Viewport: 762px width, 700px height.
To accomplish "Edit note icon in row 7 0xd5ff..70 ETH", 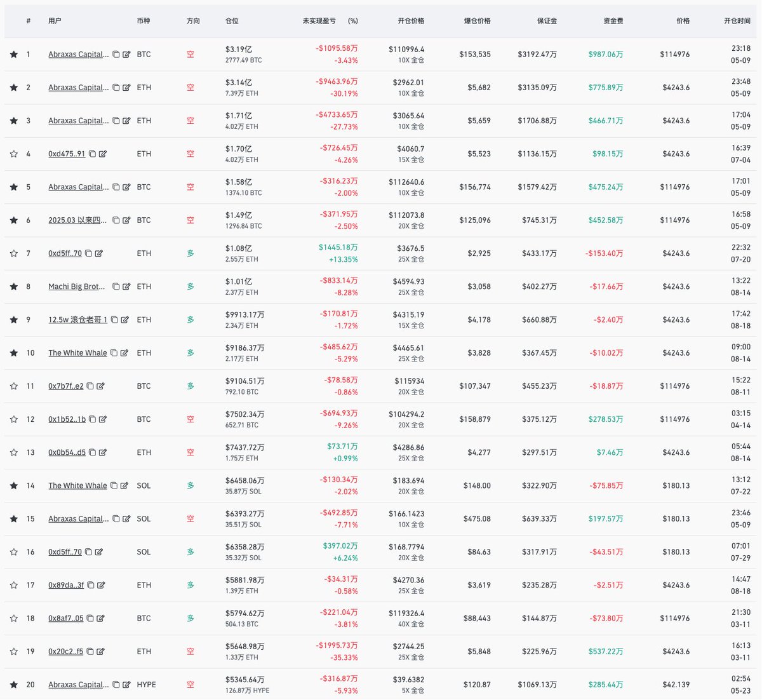I will coord(98,253).
